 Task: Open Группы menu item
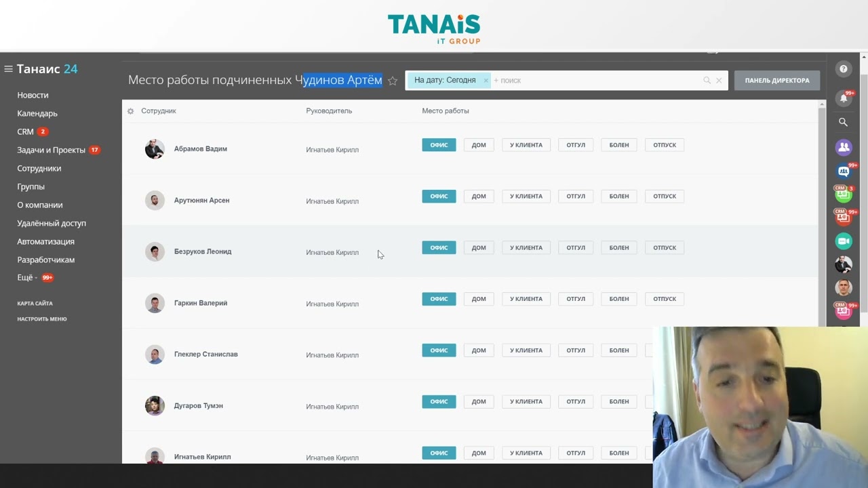(x=31, y=187)
